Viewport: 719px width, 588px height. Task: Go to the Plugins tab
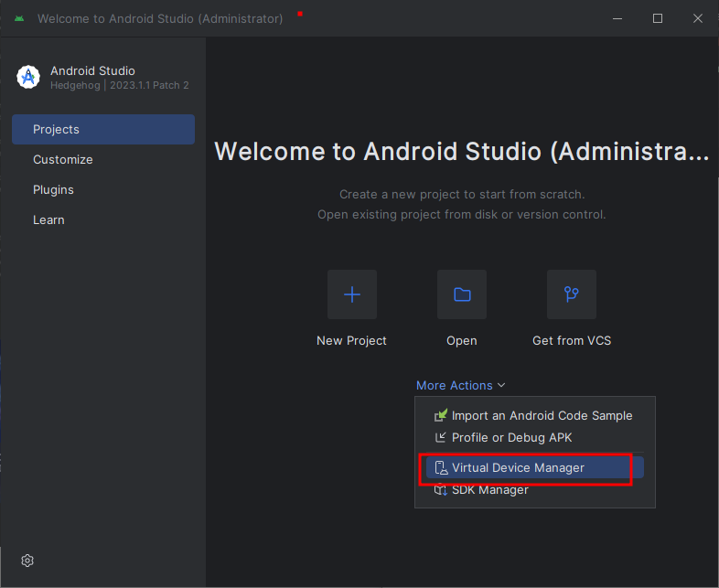point(103,189)
